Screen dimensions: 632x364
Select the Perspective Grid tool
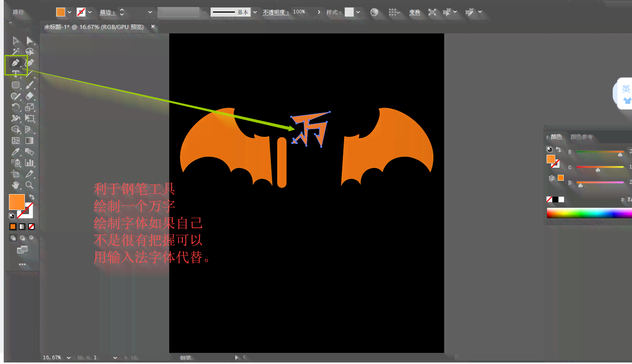[30, 129]
